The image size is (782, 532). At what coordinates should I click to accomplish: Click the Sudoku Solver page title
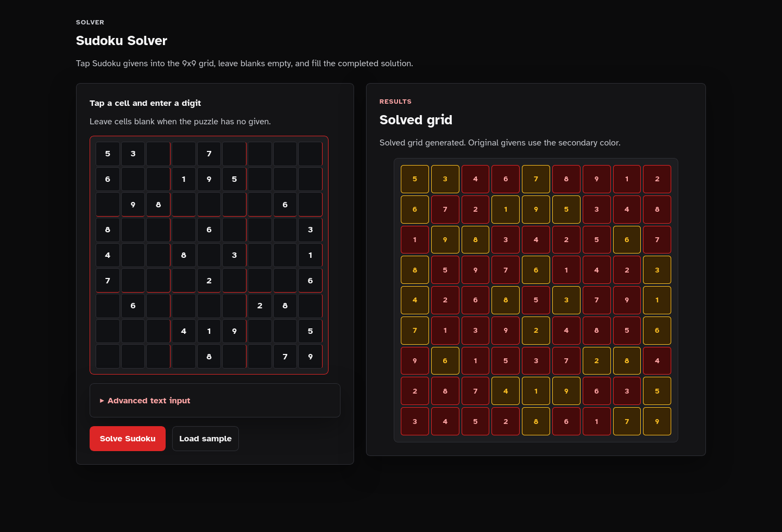(x=122, y=41)
